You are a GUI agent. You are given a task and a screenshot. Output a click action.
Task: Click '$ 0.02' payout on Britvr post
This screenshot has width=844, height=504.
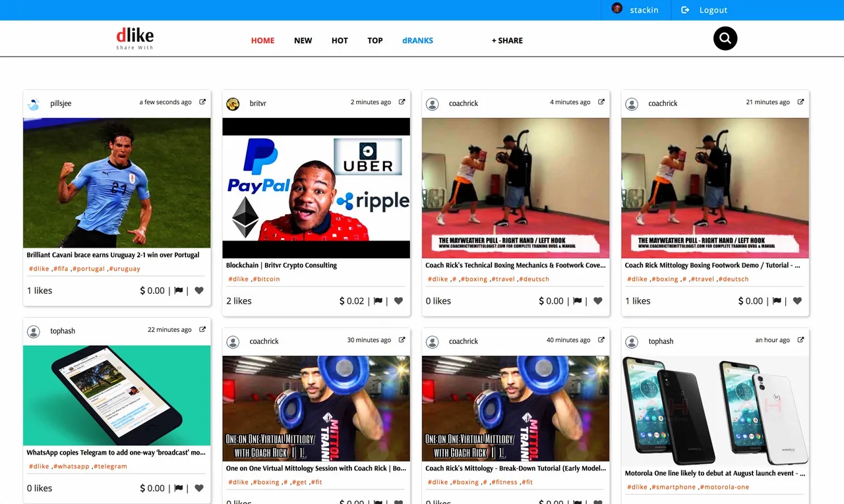tap(351, 301)
